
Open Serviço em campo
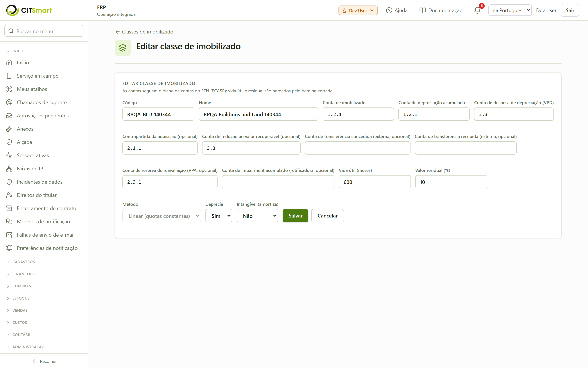pos(44,76)
